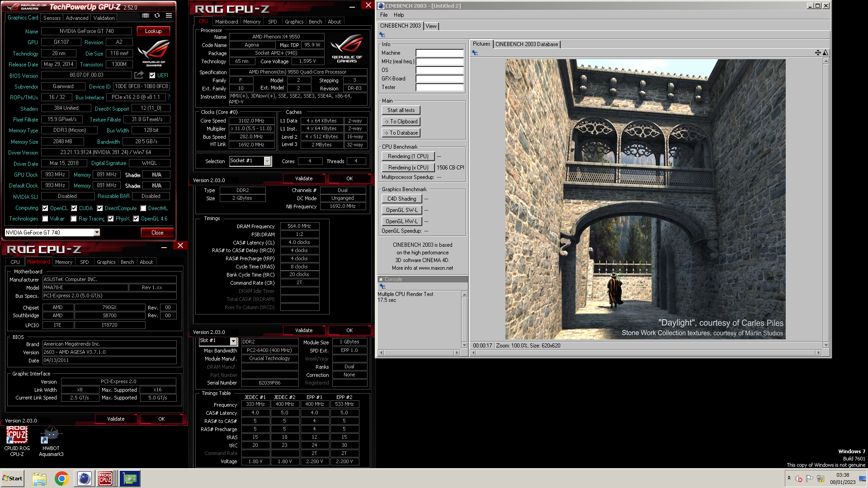Click the taskbar clock showing 03:38
This screenshot has width=868, height=488.
click(842, 479)
